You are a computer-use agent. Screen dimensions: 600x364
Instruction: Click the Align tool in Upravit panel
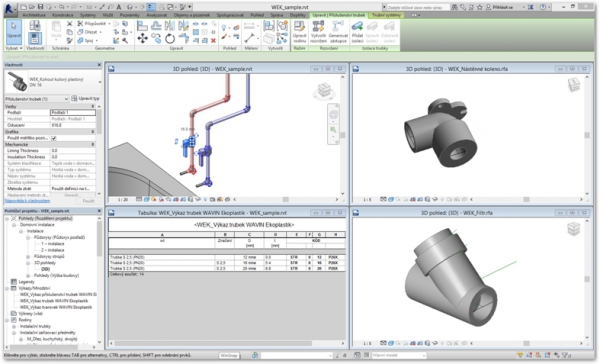[142, 26]
